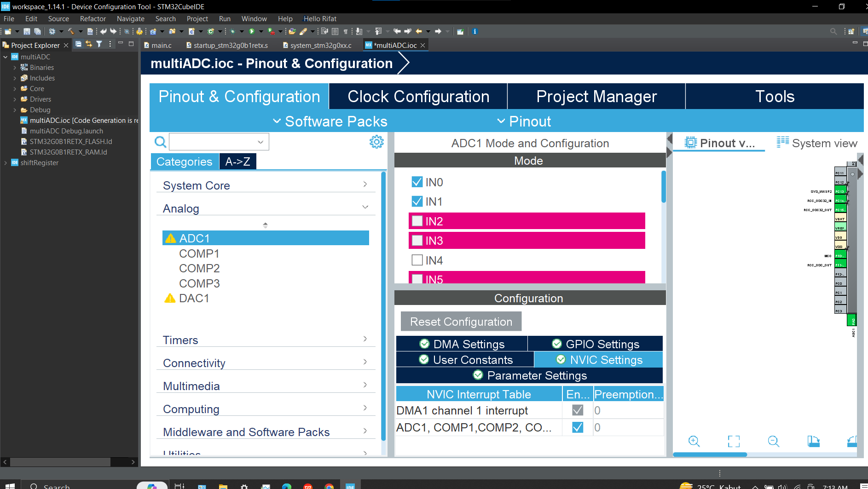Uncheck the IN0 channel
This screenshot has height=489, width=868.
417,182
